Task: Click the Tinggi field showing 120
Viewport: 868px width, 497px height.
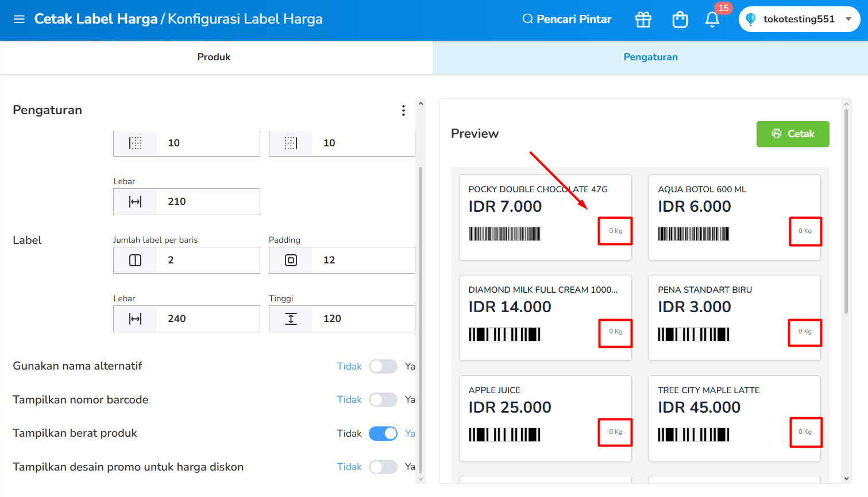Action: coord(342,319)
